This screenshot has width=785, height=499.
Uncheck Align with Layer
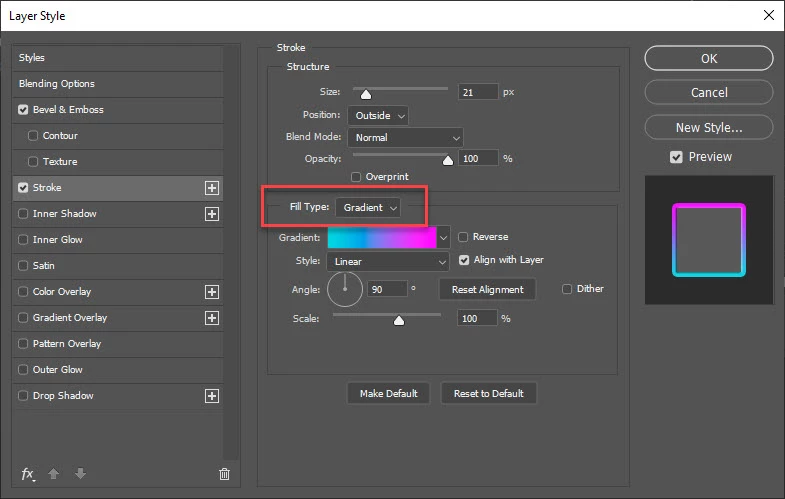(x=464, y=260)
